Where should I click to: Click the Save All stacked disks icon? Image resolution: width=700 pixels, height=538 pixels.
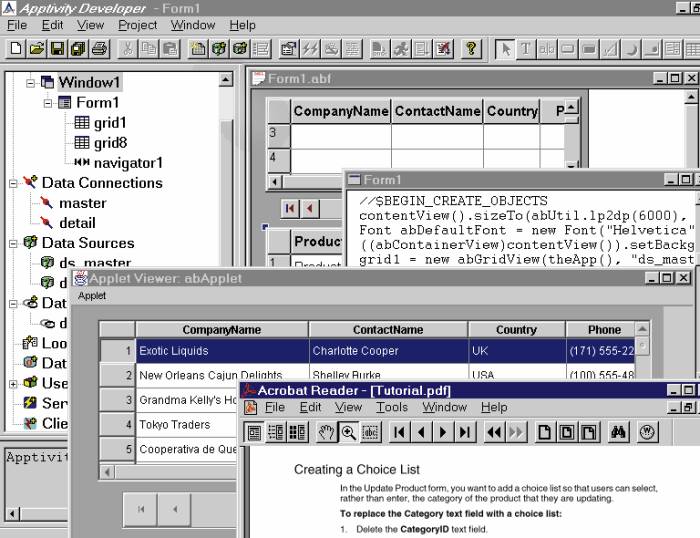79,48
